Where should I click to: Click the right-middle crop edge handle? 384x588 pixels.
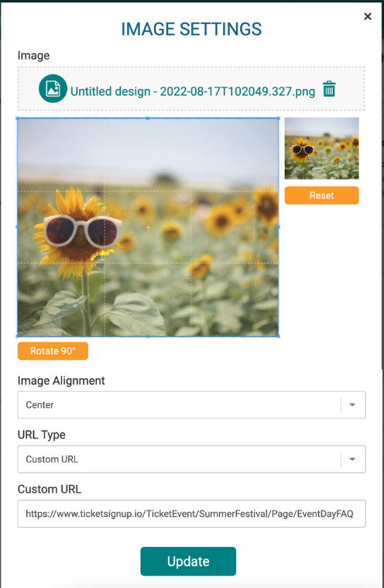279,227
